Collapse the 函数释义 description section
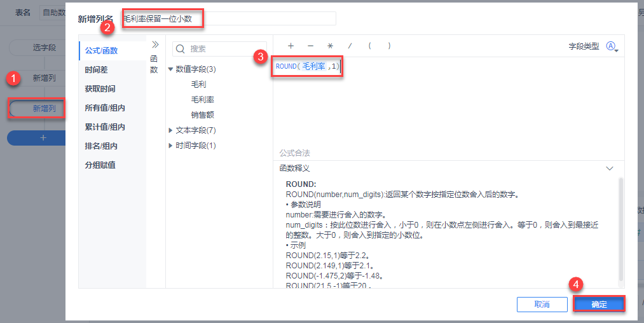This screenshot has width=644, height=323. 610,168
